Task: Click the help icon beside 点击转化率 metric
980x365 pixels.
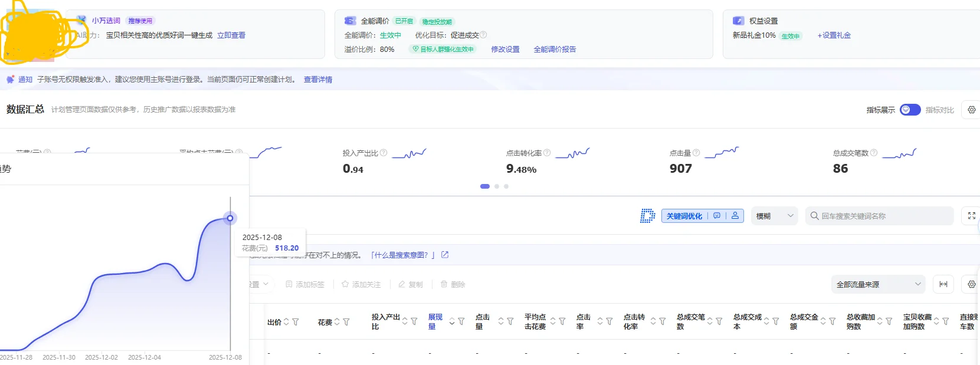Action: click(547, 153)
